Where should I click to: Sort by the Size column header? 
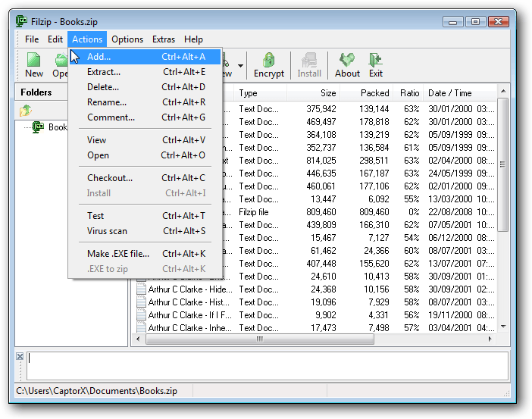pyautogui.click(x=314, y=93)
